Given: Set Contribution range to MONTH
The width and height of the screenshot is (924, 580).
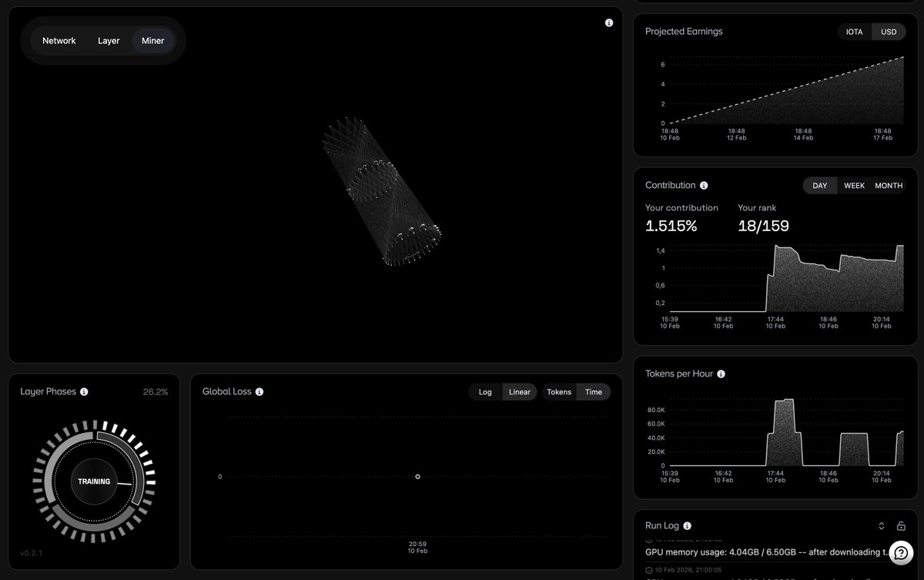Looking at the screenshot, I should [x=889, y=186].
